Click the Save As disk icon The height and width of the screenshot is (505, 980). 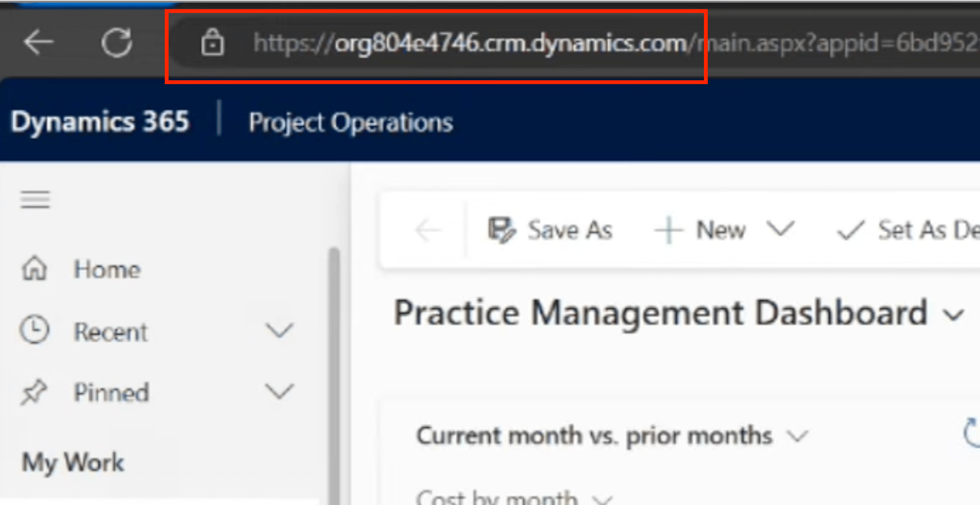pos(501,230)
